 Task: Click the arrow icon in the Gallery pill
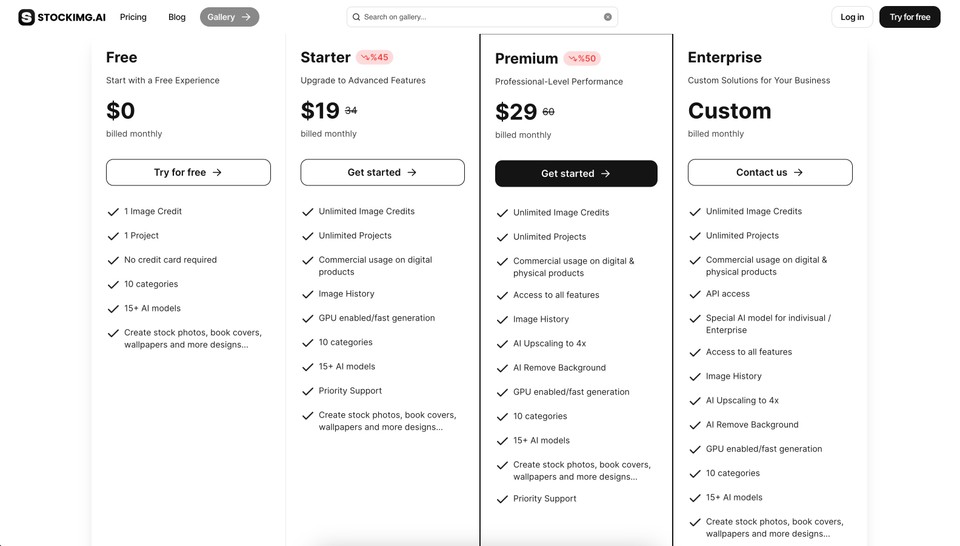(x=246, y=17)
